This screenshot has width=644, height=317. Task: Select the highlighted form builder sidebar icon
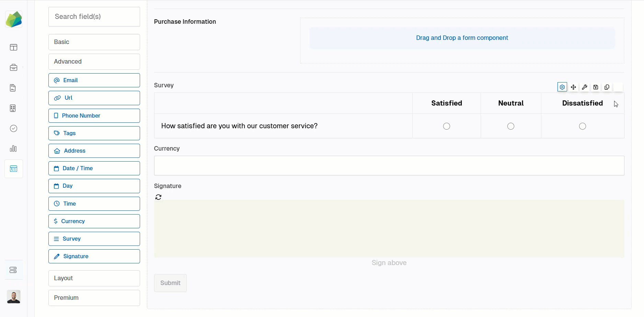[x=13, y=168]
